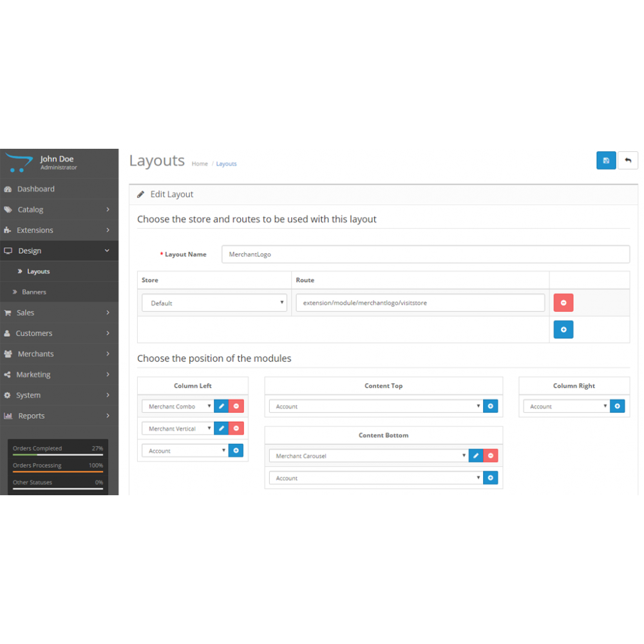Image resolution: width=644 pixels, height=644 pixels.
Task: Click the blue plus icon to add a route
Action: click(563, 329)
